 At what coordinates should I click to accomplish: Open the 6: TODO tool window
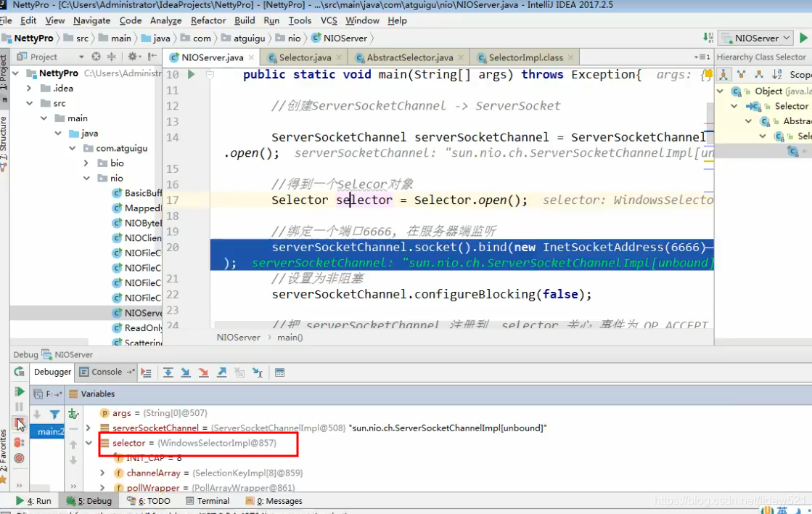149,501
